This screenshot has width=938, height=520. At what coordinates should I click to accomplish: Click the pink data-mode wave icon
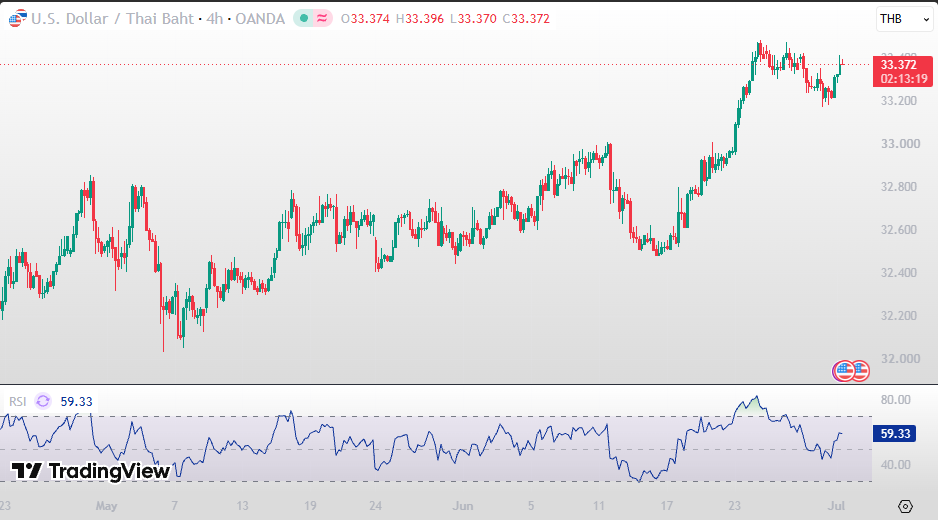322,19
